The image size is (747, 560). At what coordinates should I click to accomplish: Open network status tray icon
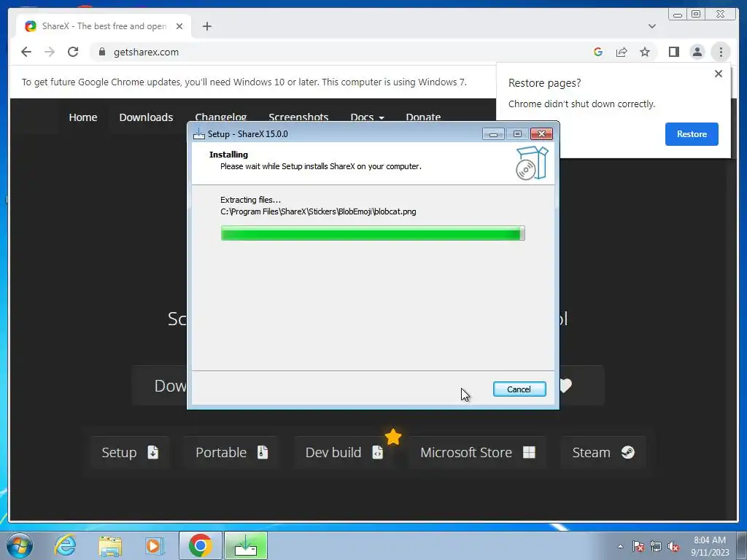[656, 546]
